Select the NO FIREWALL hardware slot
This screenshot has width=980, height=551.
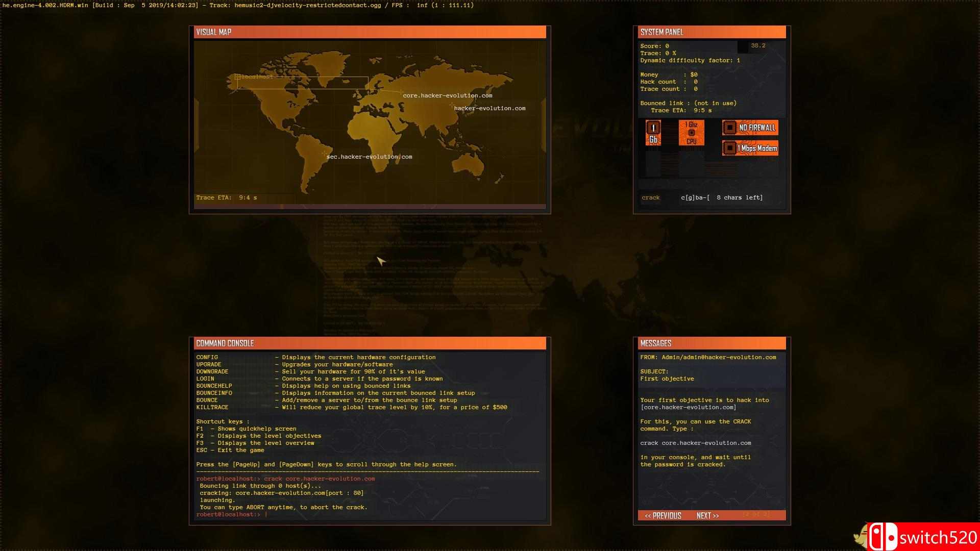pos(750,128)
